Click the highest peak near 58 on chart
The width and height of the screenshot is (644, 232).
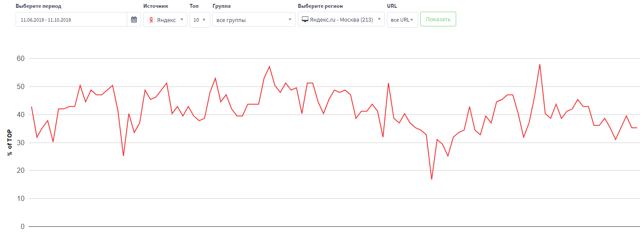point(540,64)
